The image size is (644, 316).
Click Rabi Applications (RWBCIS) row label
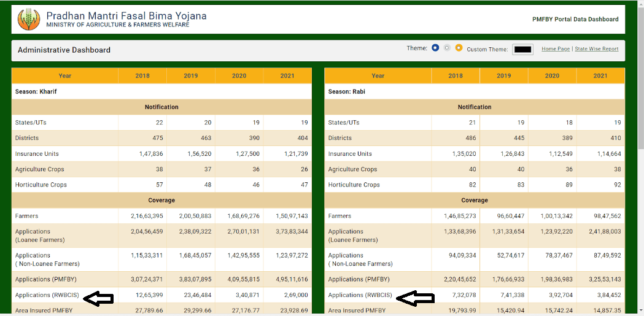click(360, 295)
